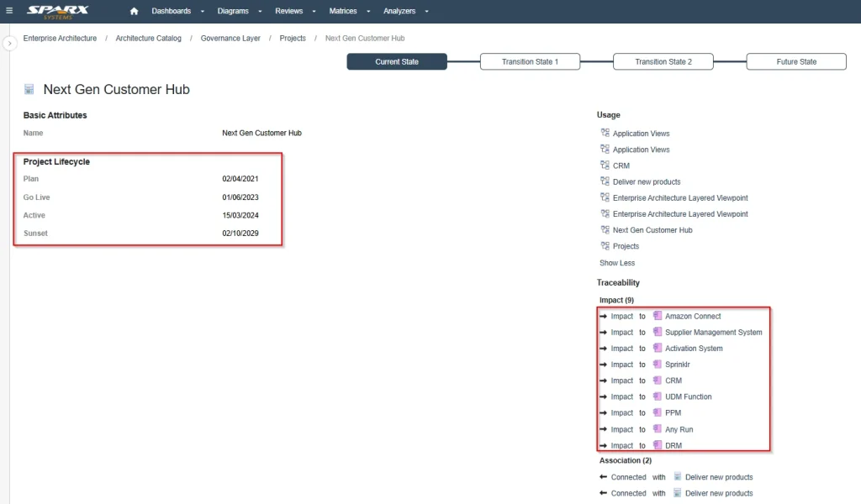861x504 pixels.
Task: Open the Activation System link
Action: (694, 349)
